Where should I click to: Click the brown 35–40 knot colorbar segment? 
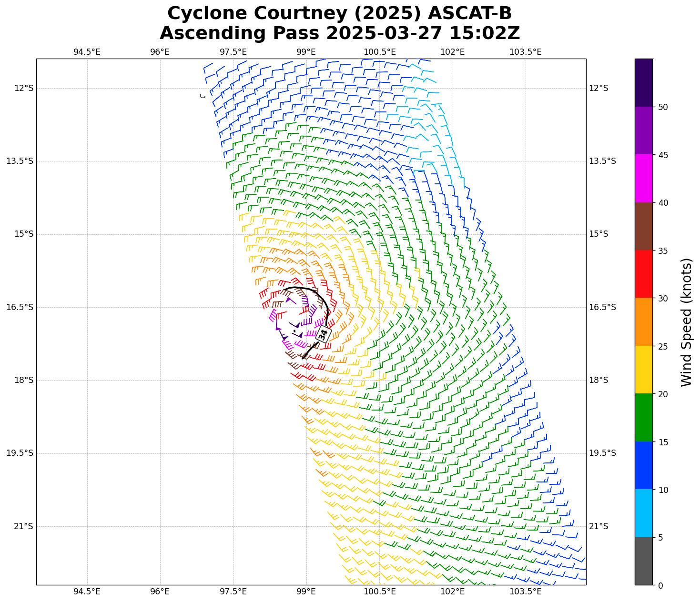pos(643,226)
